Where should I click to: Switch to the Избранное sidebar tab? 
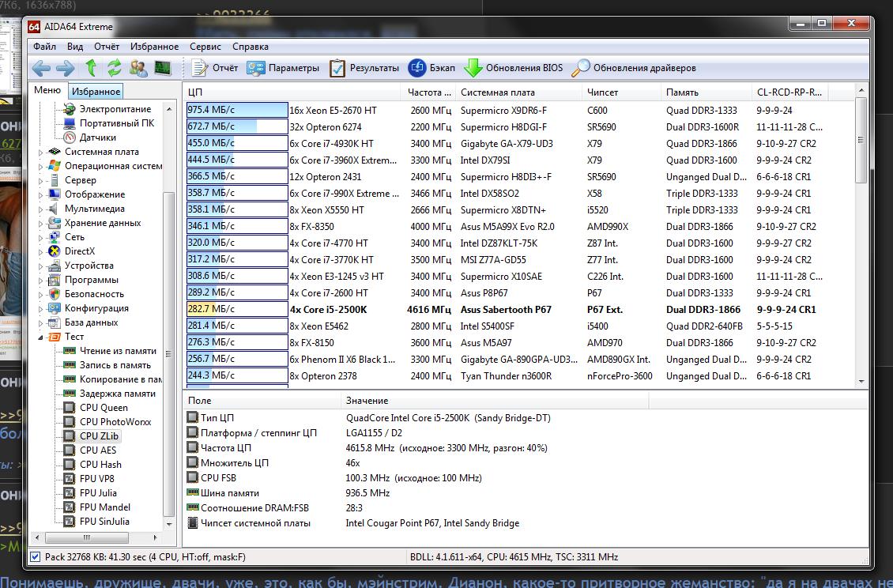[96, 91]
